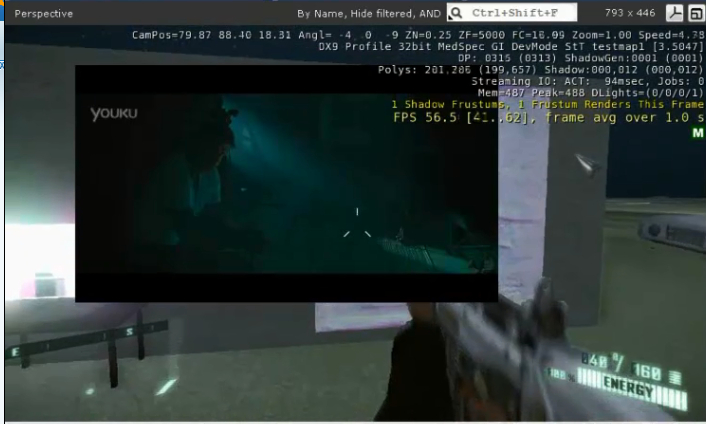Click the DX9 Profile 32bit MedSpec line
The image size is (706, 424).
click(x=511, y=47)
